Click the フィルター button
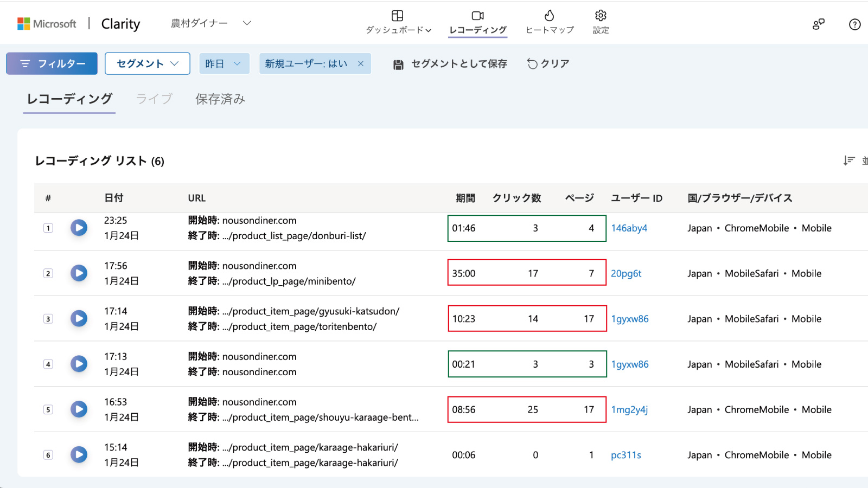The image size is (868, 488). 52,63
